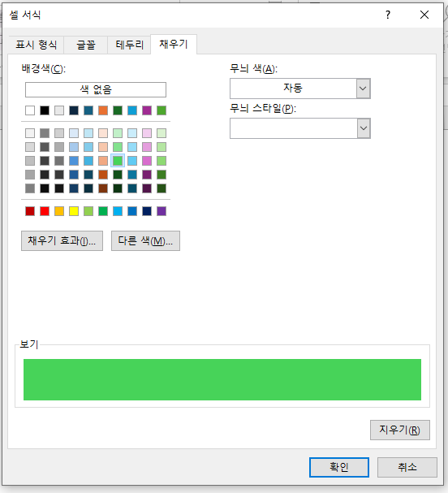Pick gold-orange swatch in standard colors row

pyautogui.click(x=59, y=211)
